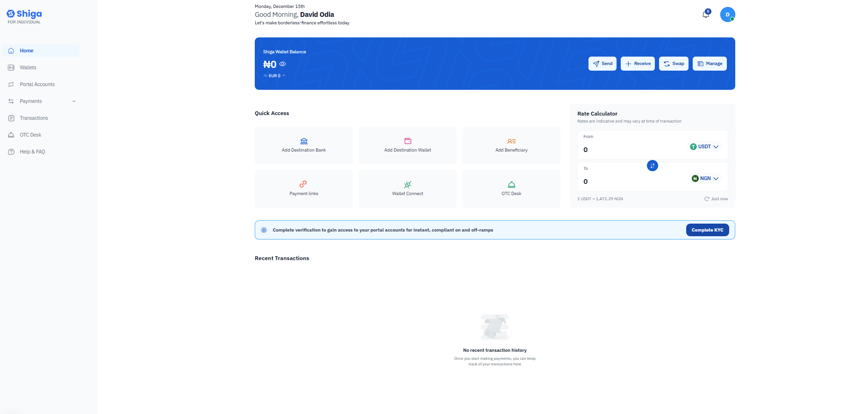This screenshot has height=414, width=868.
Task: Click the 'Rate Calculator' heading
Action: (x=597, y=114)
